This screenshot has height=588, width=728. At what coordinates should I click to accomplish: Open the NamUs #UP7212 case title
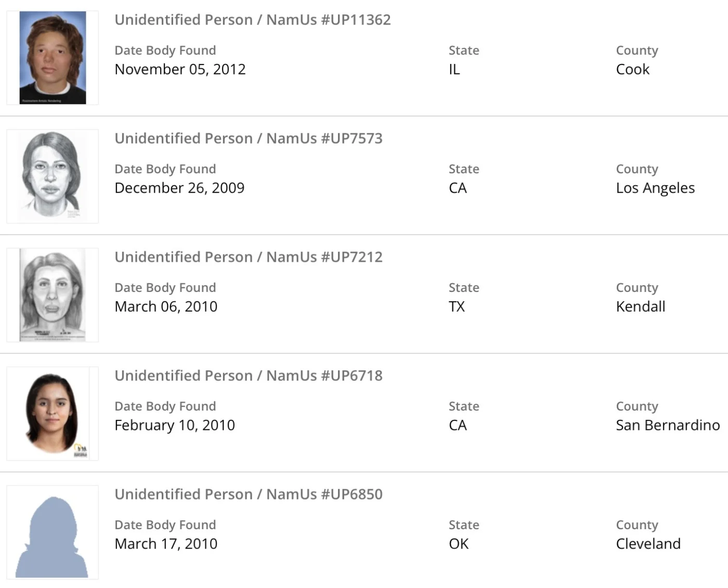pyautogui.click(x=248, y=257)
